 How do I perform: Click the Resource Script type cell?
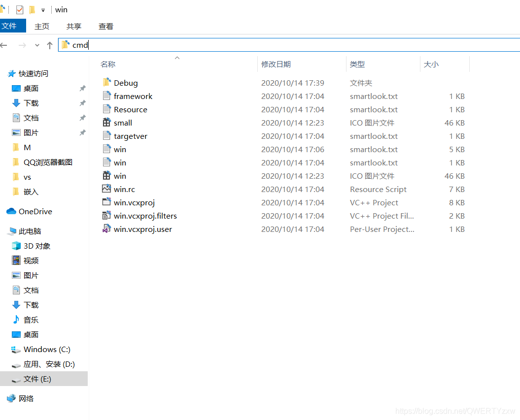378,190
